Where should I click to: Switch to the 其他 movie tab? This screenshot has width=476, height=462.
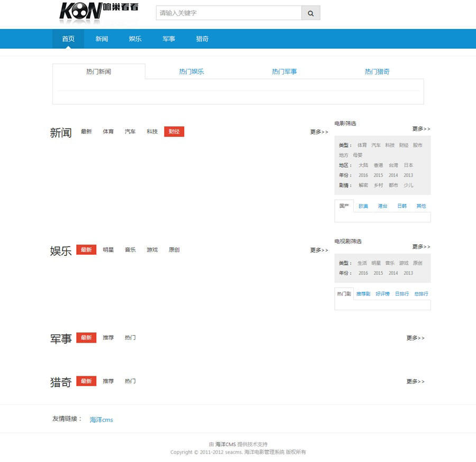point(421,206)
